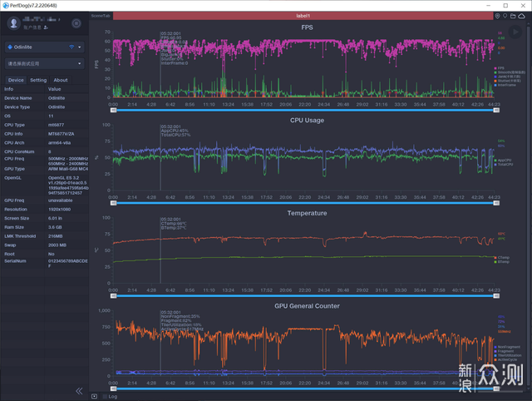Switch to the Setting tab

tap(38, 80)
